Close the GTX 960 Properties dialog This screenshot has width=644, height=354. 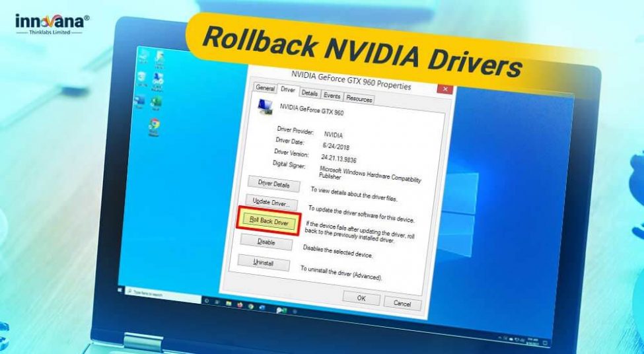coord(445,89)
